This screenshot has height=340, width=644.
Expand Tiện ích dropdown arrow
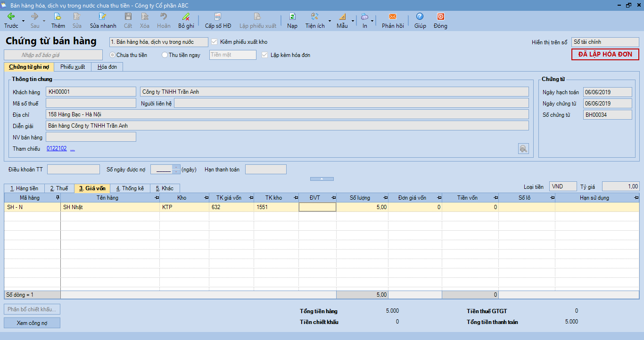(330, 21)
